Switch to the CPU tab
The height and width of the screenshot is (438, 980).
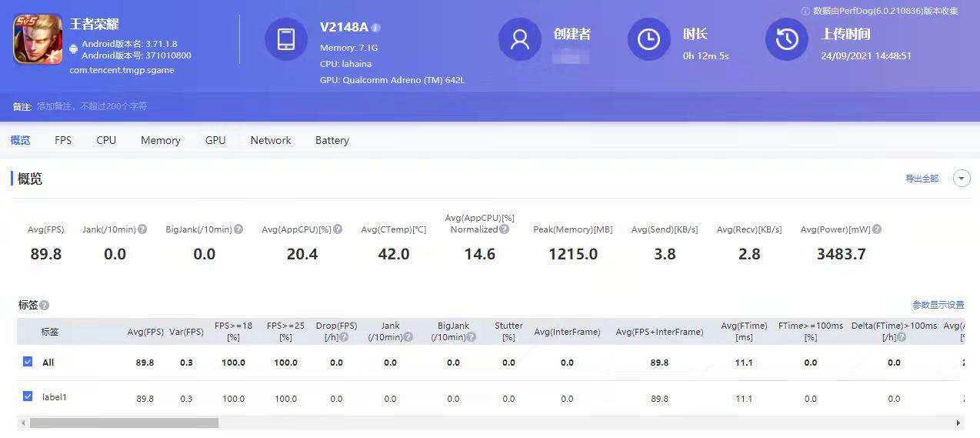[106, 140]
